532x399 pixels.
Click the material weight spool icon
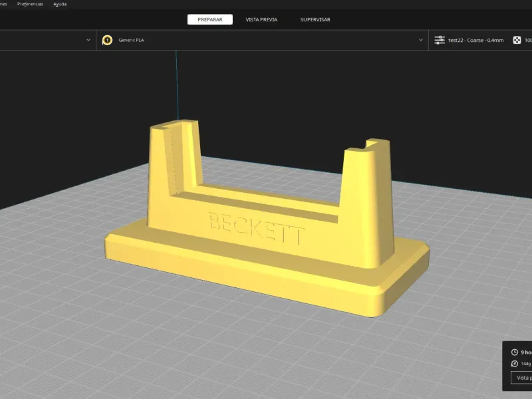[x=514, y=364]
